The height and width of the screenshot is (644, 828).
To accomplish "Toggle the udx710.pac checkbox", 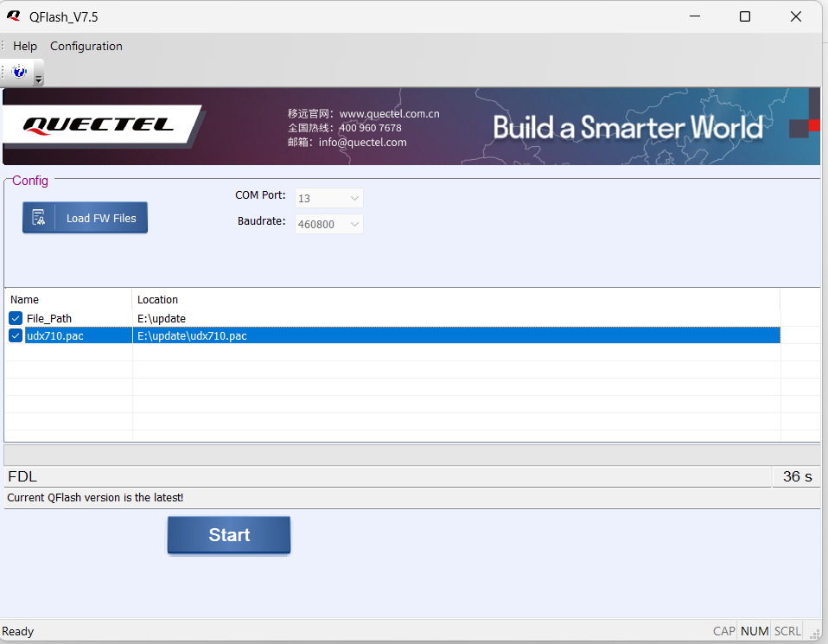I will 16,335.
